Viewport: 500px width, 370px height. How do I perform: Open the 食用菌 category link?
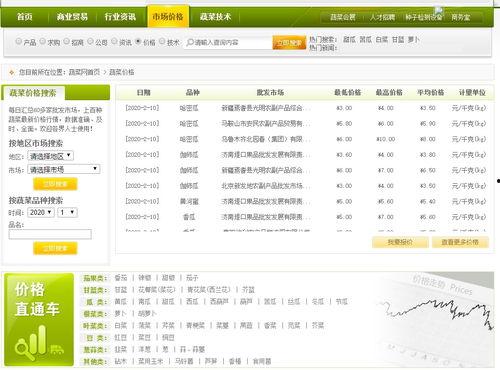(262, 361)
